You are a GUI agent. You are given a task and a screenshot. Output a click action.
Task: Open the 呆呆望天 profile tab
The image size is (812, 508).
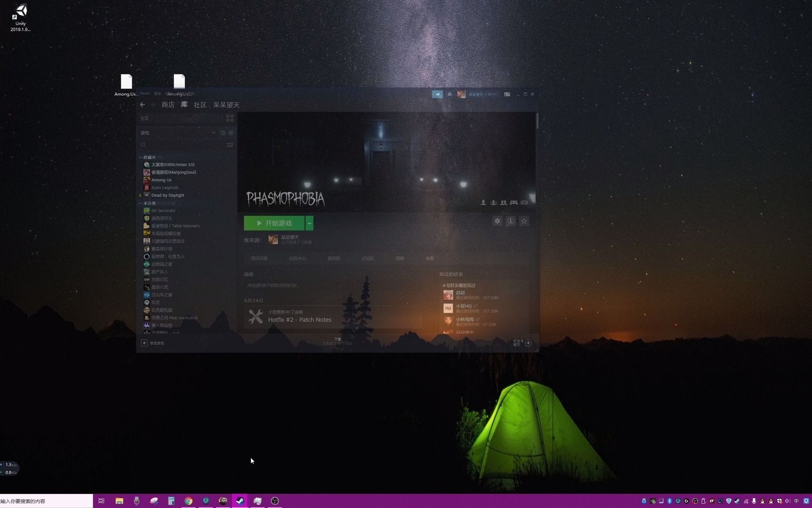[226, 104]
